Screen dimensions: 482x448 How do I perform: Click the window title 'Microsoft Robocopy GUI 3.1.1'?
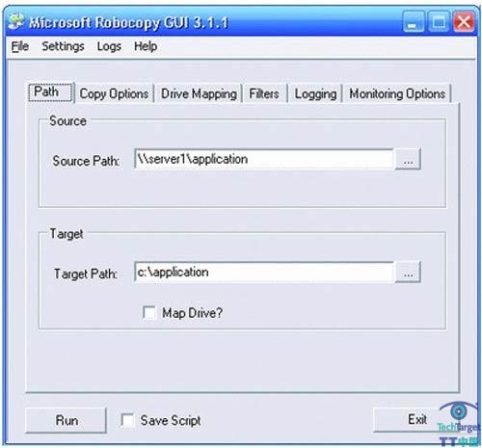click(x=128, y=23)
